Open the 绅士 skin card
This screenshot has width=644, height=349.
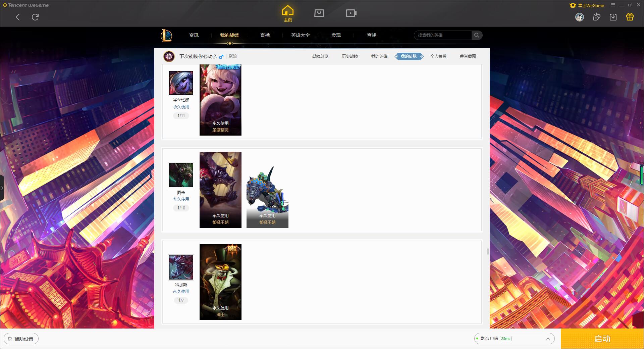(x=220, y=282)
